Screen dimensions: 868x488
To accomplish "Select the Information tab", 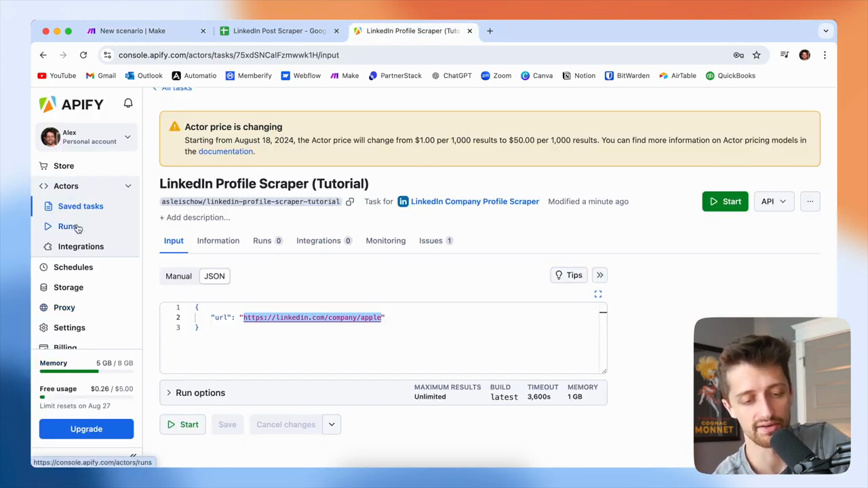I will pos(218,241).
